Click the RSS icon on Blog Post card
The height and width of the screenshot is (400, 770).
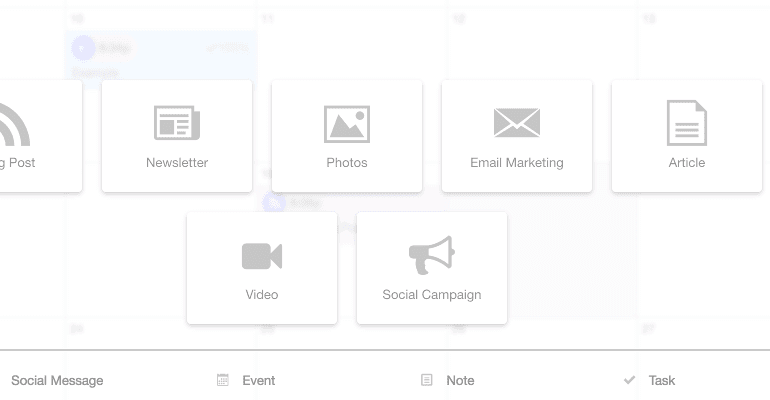click(x=15, y=124)
